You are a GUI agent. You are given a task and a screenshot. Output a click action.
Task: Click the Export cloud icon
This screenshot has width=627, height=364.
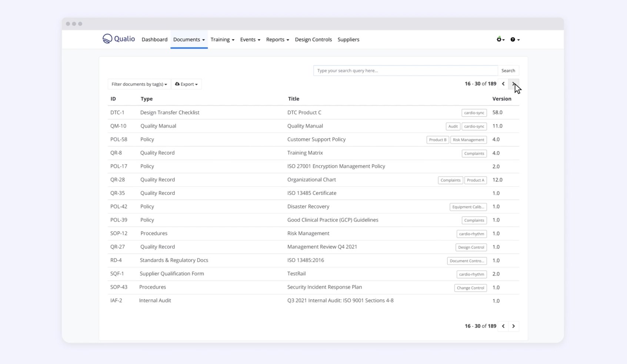pyautogui.click(x=177, y=84)
